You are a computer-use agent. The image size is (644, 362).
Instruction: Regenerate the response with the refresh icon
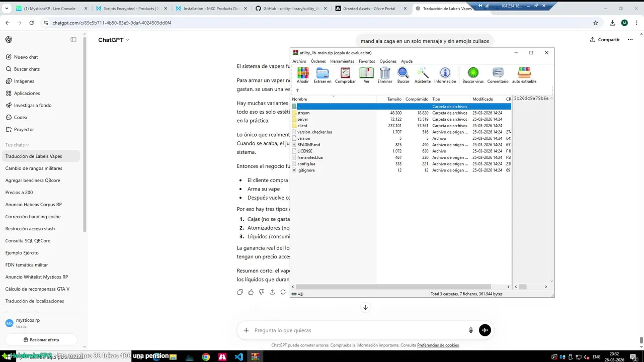tap(283, 292)
